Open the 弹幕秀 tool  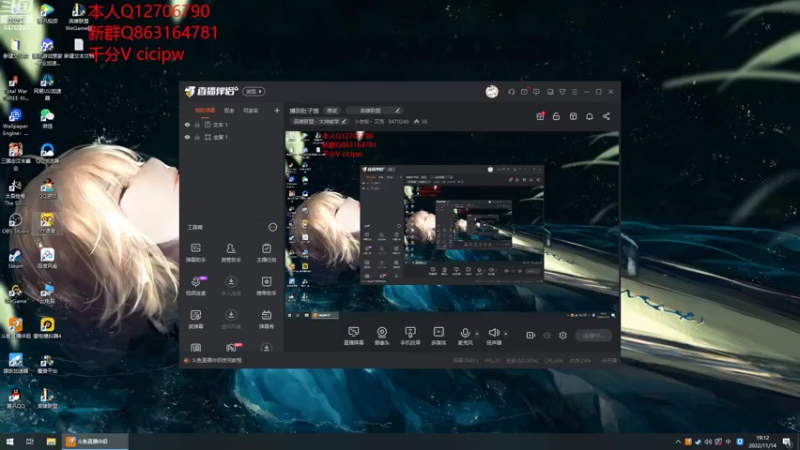[266, 319]
